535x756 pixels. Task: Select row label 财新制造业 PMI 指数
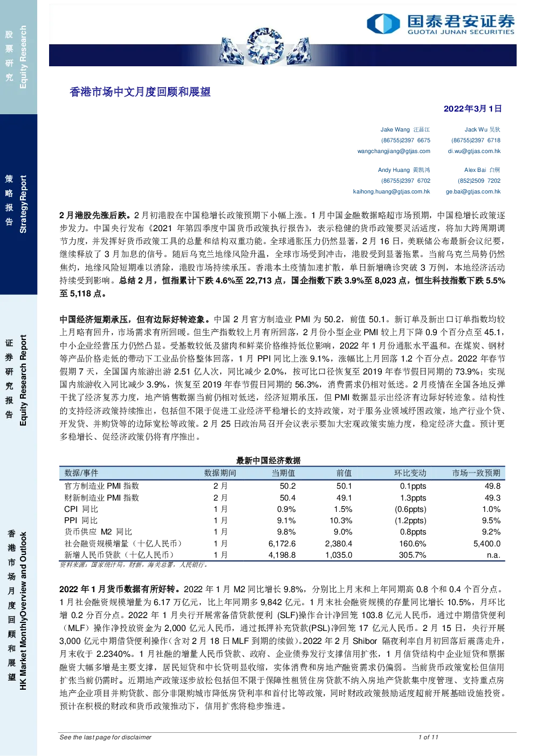coord(101,498)
